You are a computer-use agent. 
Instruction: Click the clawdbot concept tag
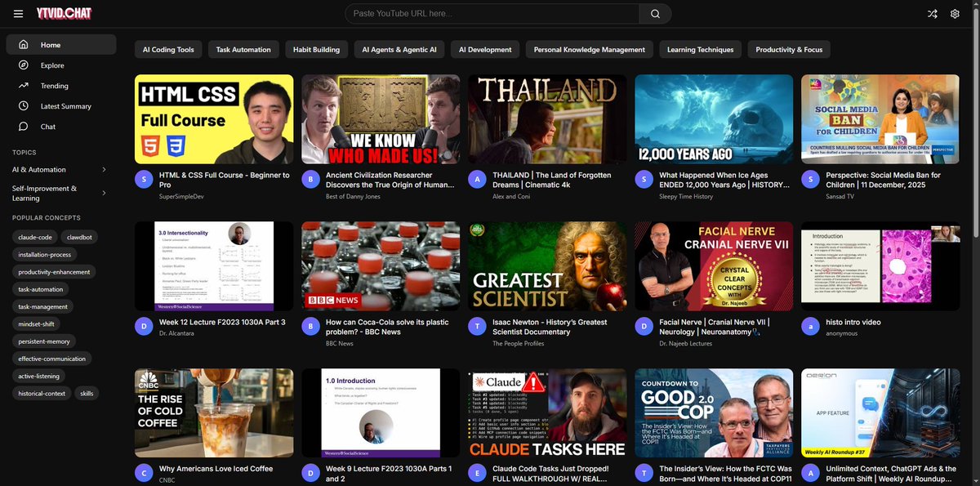pyautogui.click(x=80, y=237)
